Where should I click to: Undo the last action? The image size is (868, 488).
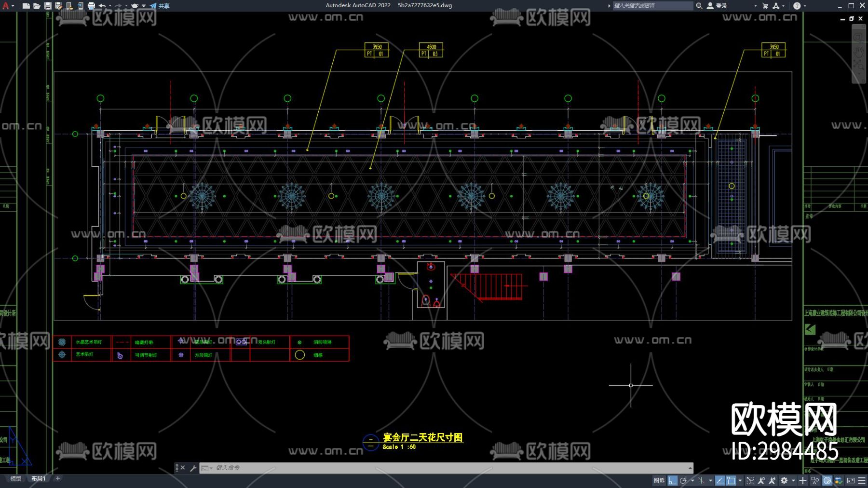pos(102,6)
